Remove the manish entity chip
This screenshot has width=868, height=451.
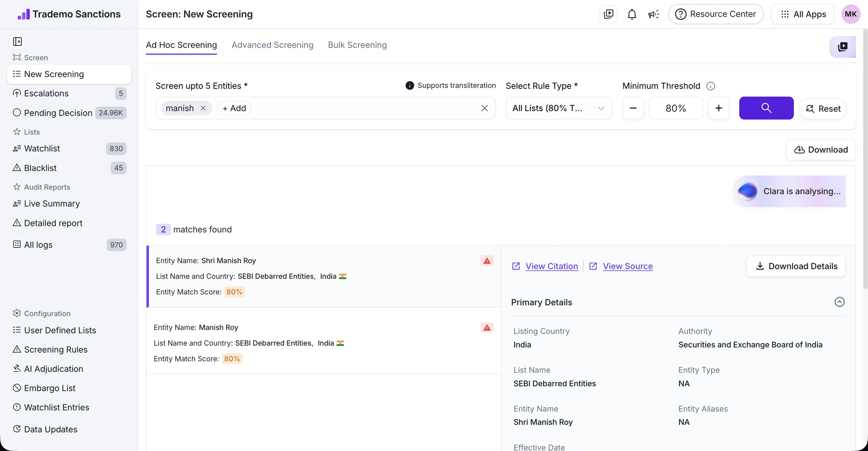pos(203,108)
